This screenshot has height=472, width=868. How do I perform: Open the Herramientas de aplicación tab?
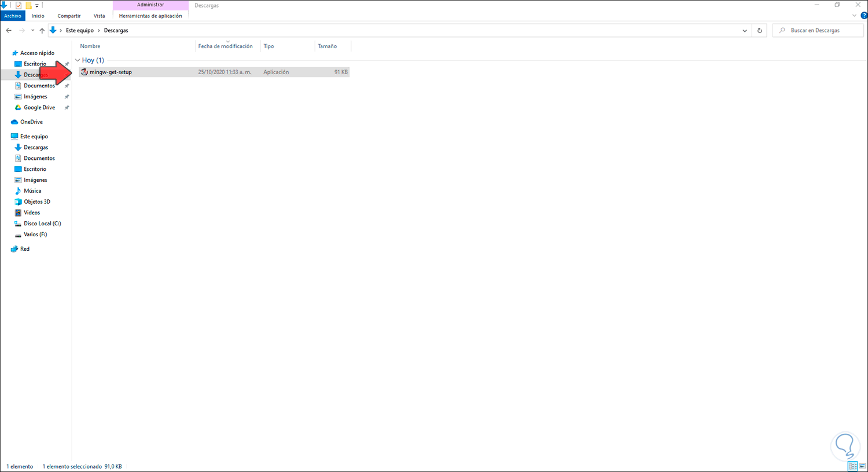[150, 16]
